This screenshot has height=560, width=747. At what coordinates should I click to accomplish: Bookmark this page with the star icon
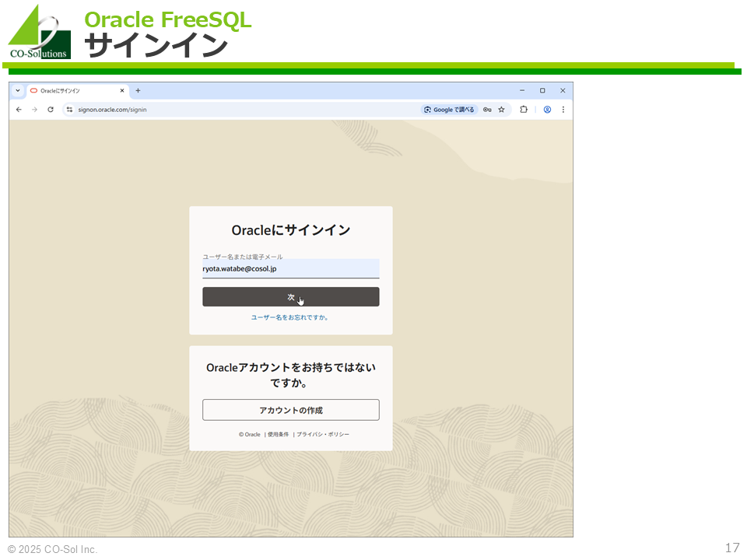pyautogui.click(x=502, y=110)
